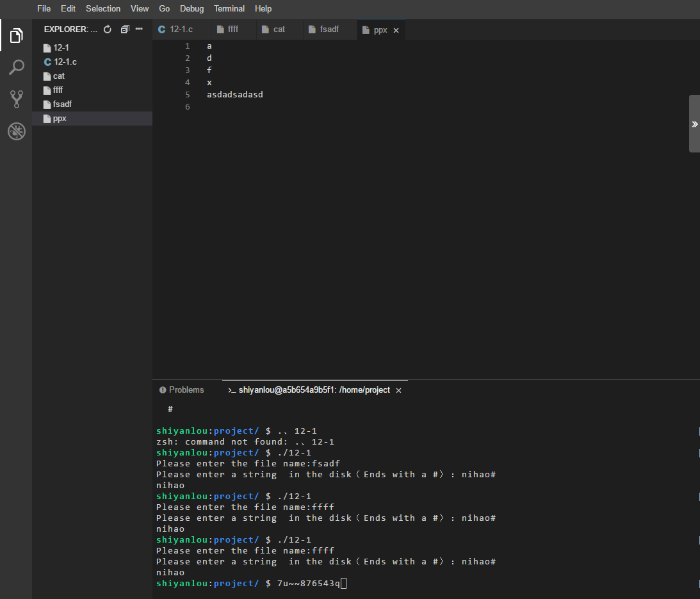Open the Debug bug icon in sidebar
Image resolution: width=700 pixels, height=599 pixels.
16,131
